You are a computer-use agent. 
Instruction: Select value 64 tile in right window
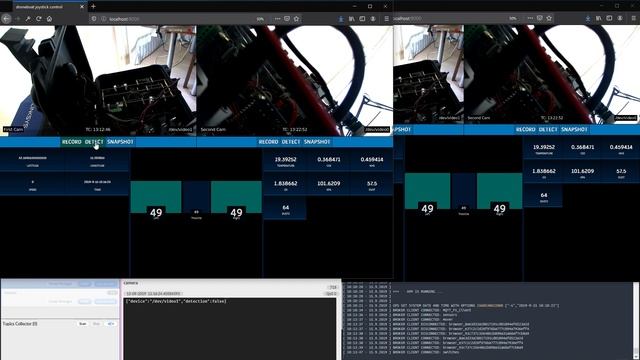click(x=544, y=196)
